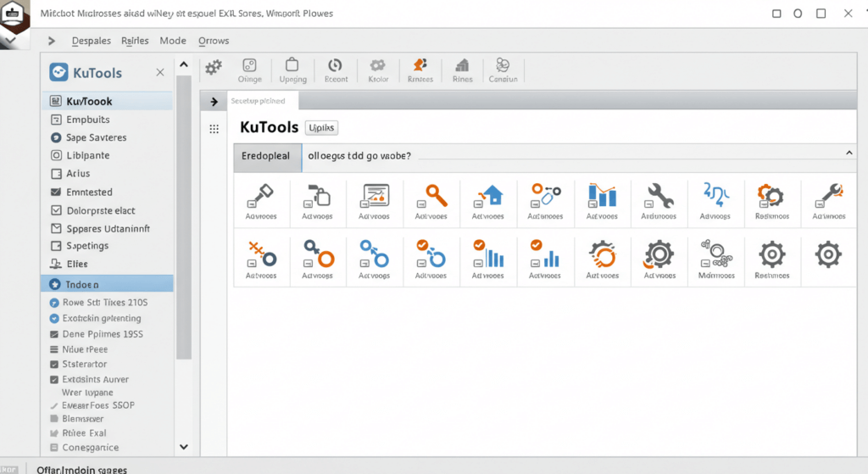Click the Upiiks button

coord(321,128)
